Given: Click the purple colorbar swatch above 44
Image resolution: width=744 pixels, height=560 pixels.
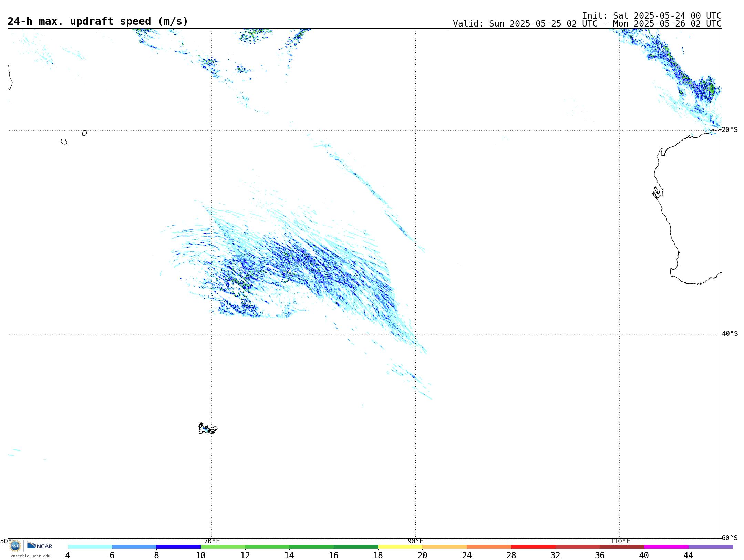Looking at the screenshot, I should [711, 547].
